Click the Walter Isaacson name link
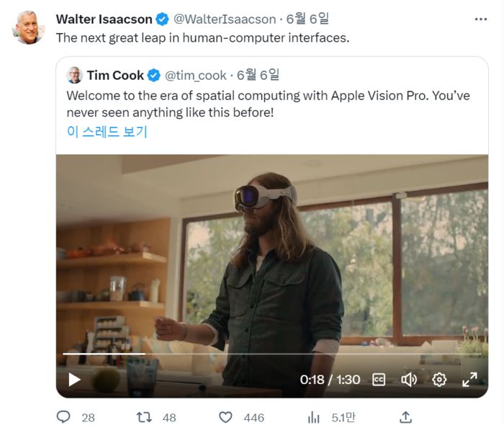The image size is (504, 425). (x=104, y=19)
